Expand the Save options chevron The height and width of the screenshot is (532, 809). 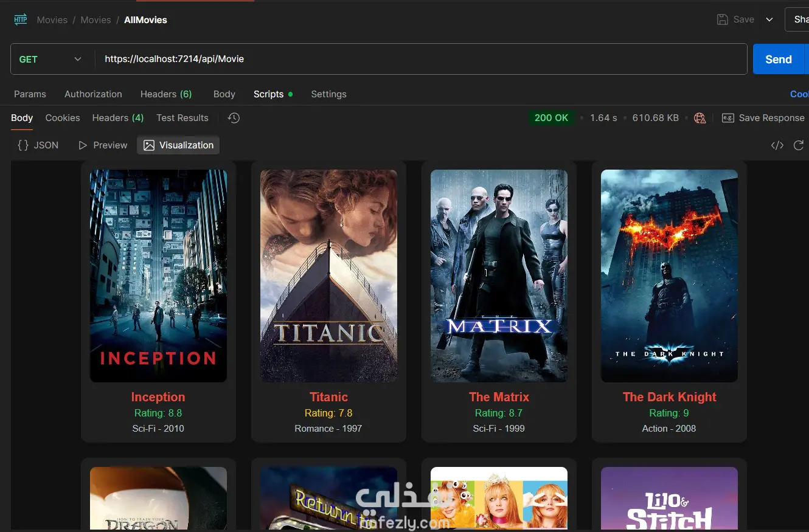769,19
